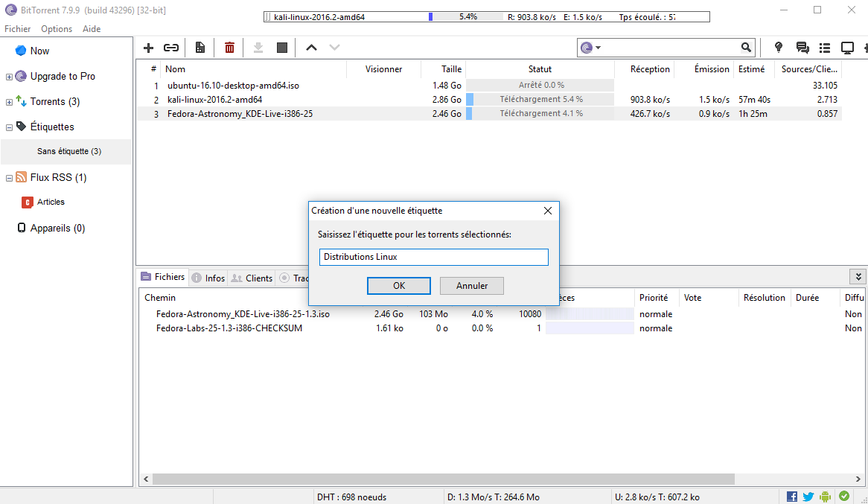Select ubuntu-16.10-desktop-amd64.iso torrent row
This screenshot has width=868, height=504.
tap(489, 86)
